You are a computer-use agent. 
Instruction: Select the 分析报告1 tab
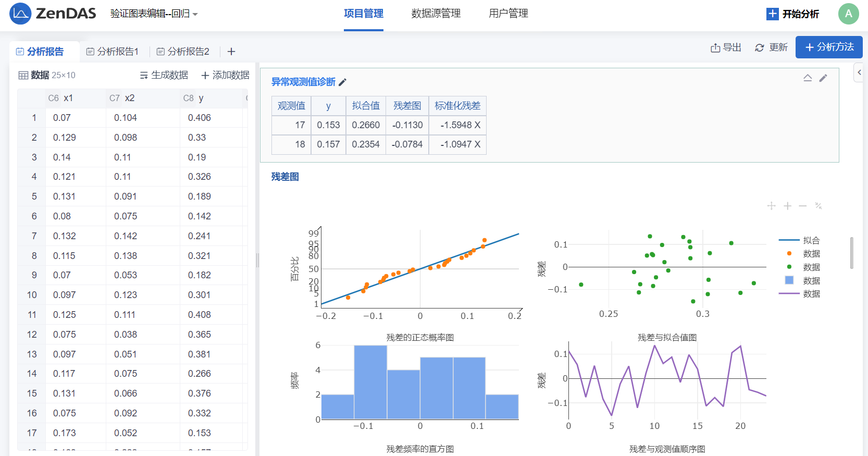click(113, 52)
